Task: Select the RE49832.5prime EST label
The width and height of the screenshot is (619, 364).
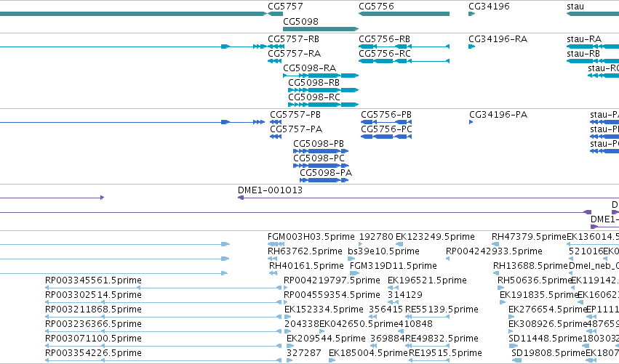Action: [x=442, y=339]
